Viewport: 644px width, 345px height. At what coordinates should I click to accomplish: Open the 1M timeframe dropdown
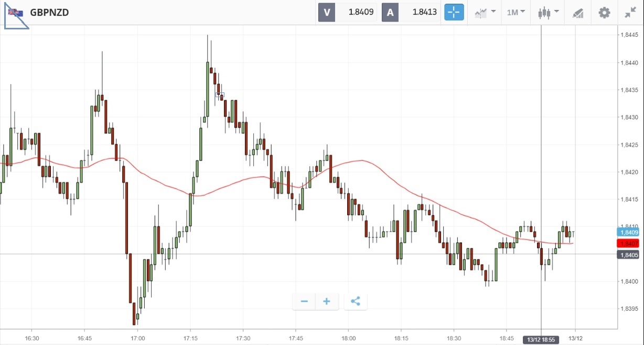click(516, 12)
